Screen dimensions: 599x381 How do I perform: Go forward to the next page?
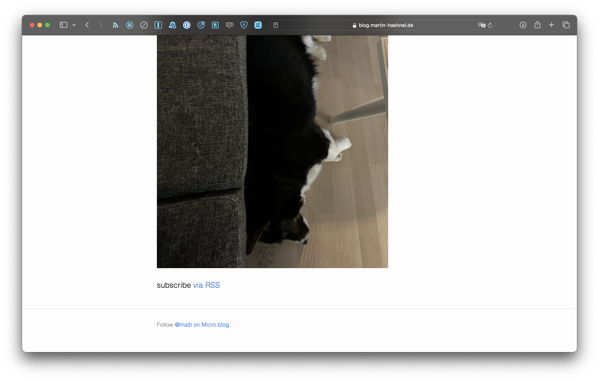(100, 25)
